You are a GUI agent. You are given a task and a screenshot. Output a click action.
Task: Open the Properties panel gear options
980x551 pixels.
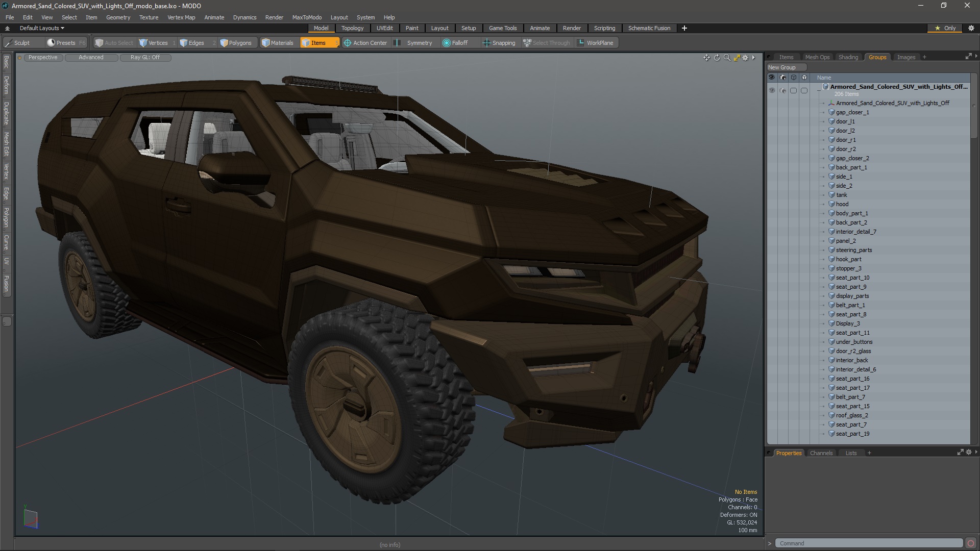tap(968, 453)
